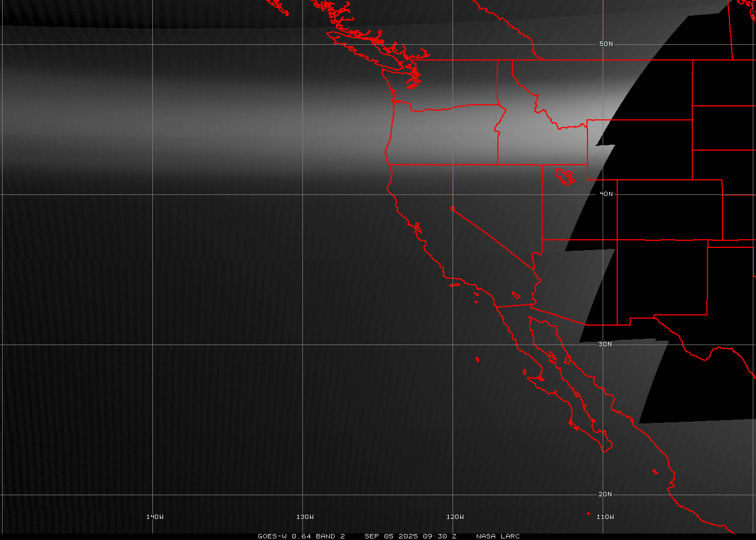Click the 20N and 120W gridline intersection
Image resolution: width=756 pixels, height=540 pixels.
[453, 495]
